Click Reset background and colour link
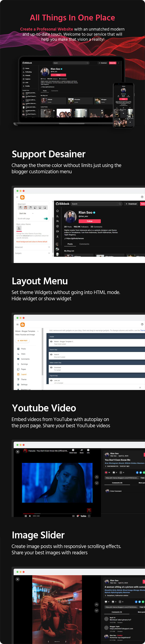The height and width of the screenshot is (644, 145). (32, 241)
